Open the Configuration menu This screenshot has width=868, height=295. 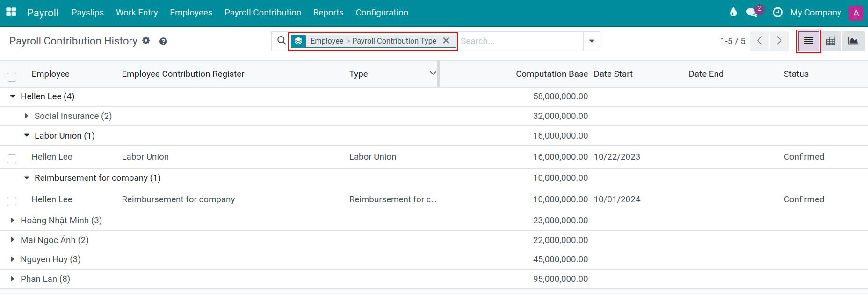click(382, 13)
